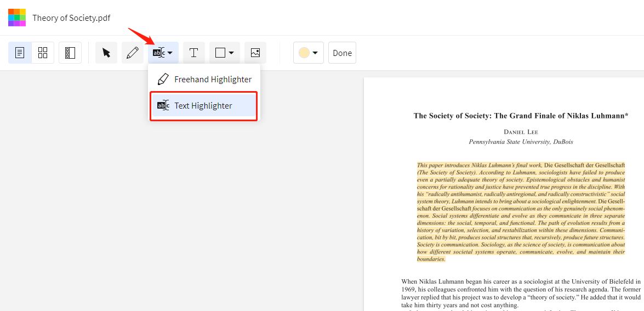Select the insert image tool

[255, 53]
